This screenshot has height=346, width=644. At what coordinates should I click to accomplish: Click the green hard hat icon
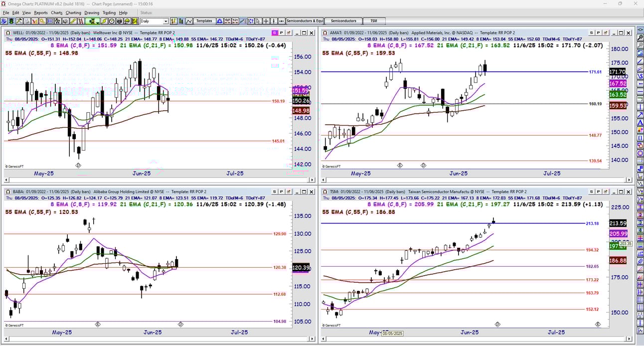click(128, 21)
